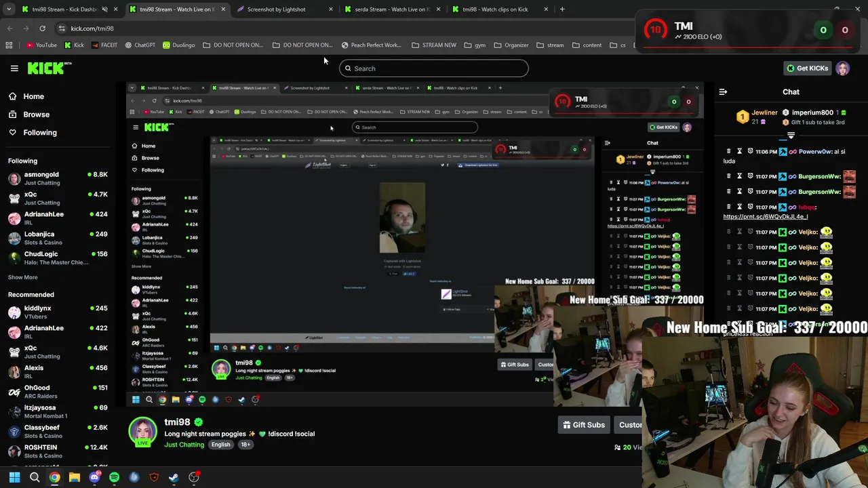
Task: Open the Kick sidebar hamburger menu
Action: point(14,68)
